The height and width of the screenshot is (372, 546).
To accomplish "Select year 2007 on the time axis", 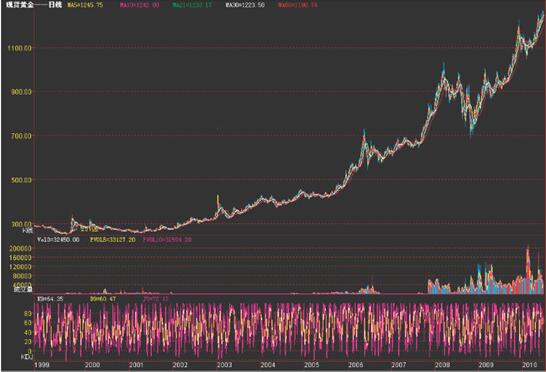I will (x=399, y=365).
